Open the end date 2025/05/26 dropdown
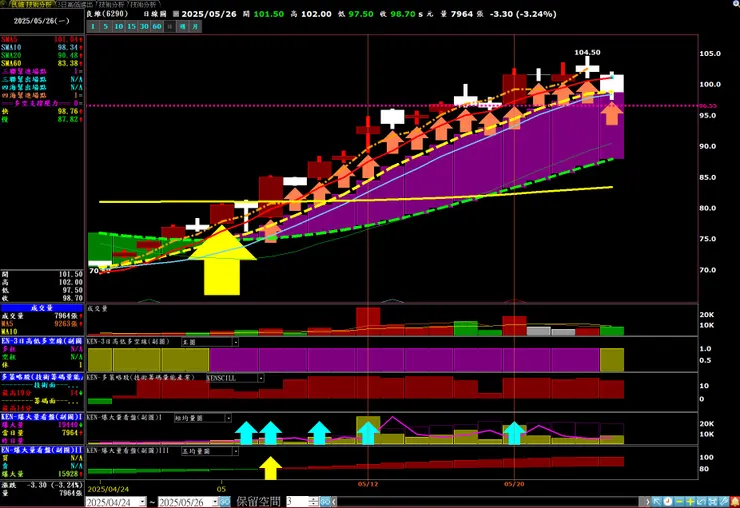Image resolution: width=740 pixels, height=508 pixels. point(215,501)
